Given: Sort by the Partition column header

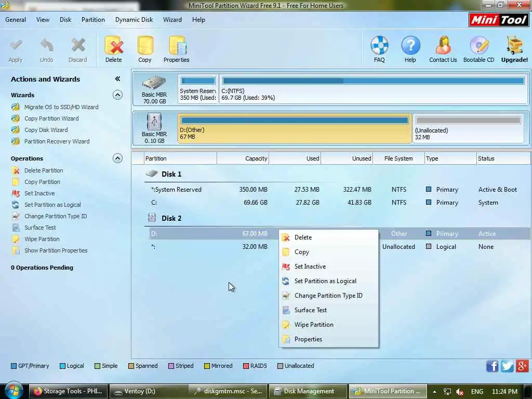Looking at the screenshot, I should click(x=181, y=158).
